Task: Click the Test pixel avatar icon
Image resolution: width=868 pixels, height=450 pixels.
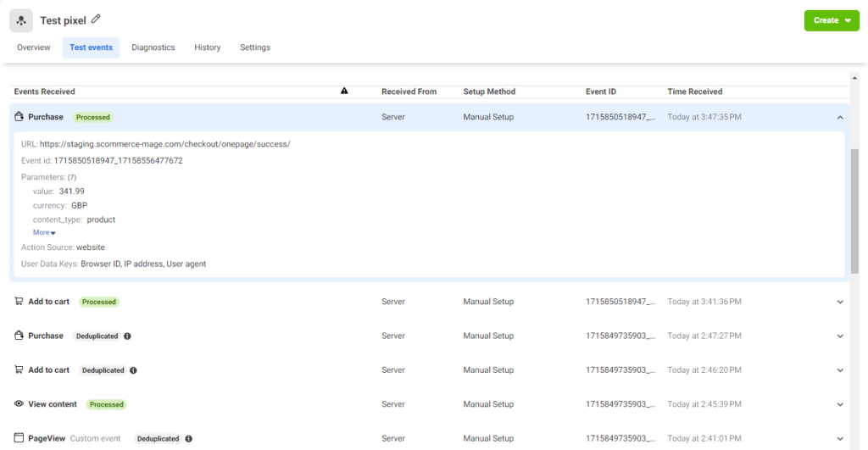Action: 21,20
